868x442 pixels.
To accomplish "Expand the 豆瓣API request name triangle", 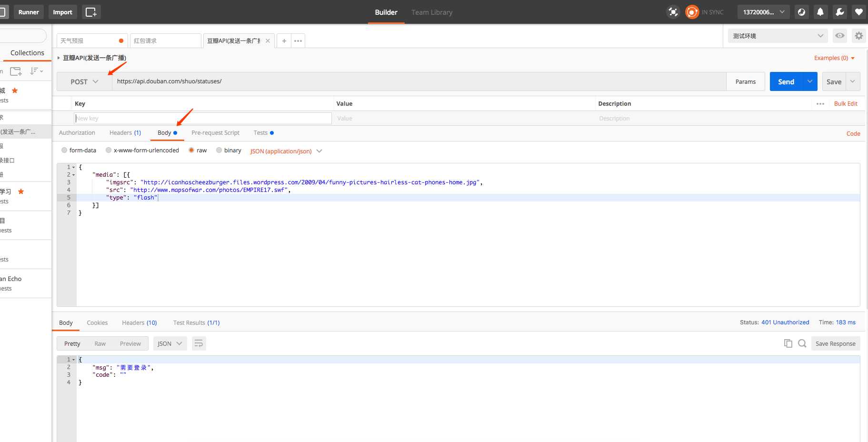I will (x=59, y=58).
